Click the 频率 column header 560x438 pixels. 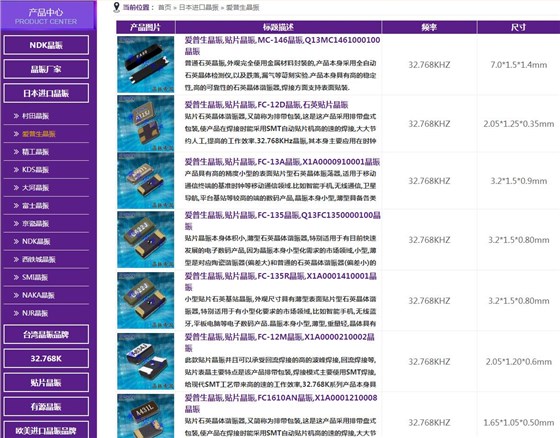click(x=429, y=27)
